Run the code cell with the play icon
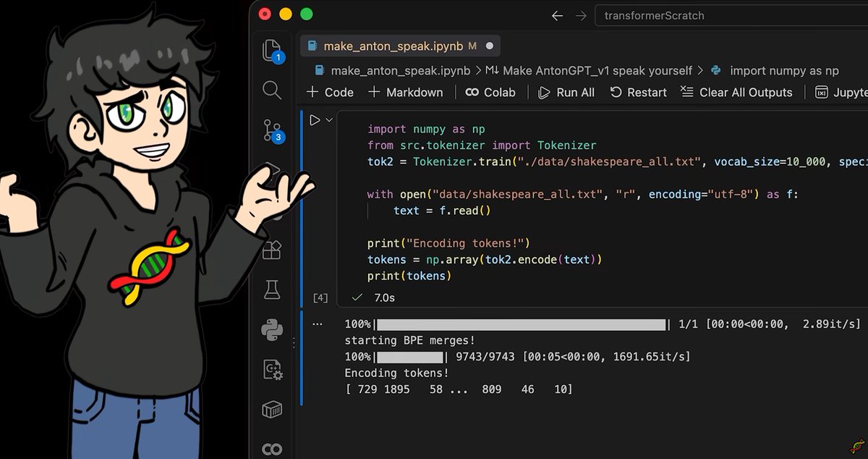Viewport: 868px width, 459px height. pyautogui.click(x=315, y=120)
